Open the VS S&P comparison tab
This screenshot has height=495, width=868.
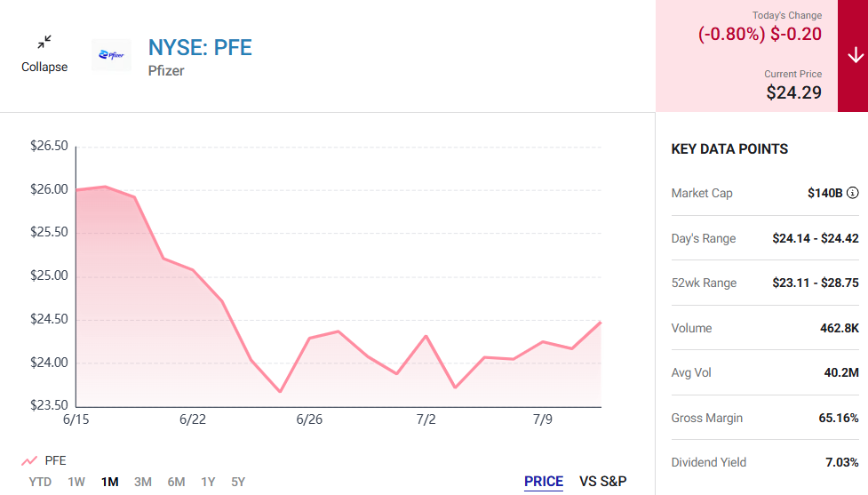(603, 481)
